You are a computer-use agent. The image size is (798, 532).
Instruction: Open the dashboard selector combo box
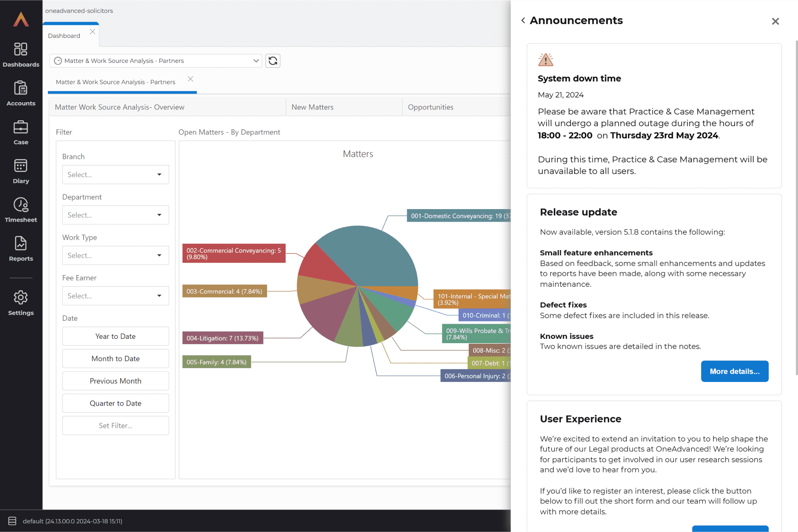tap(156, 61)
